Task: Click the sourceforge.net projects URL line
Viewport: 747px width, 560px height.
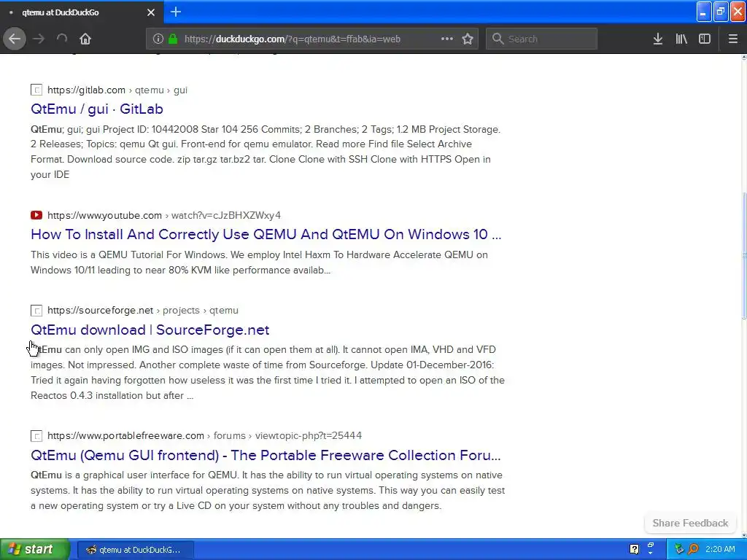Action: (143, 311)
